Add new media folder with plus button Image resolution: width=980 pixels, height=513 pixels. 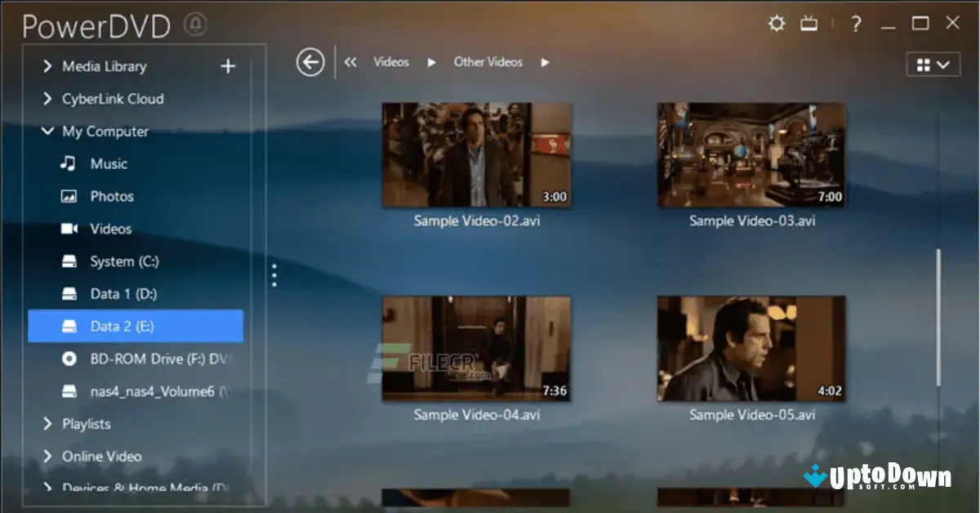228,66
